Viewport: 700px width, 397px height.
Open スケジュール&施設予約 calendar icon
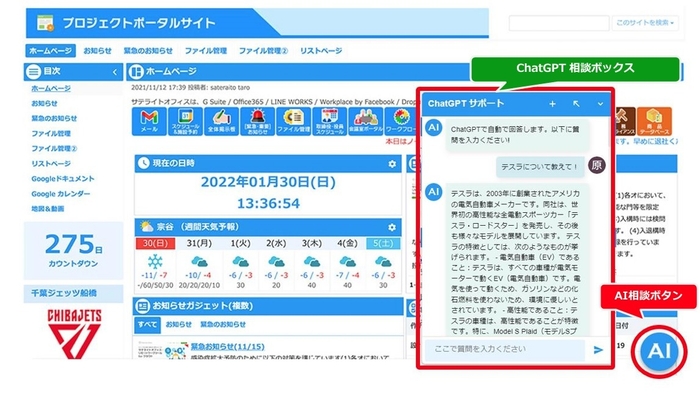185,121
